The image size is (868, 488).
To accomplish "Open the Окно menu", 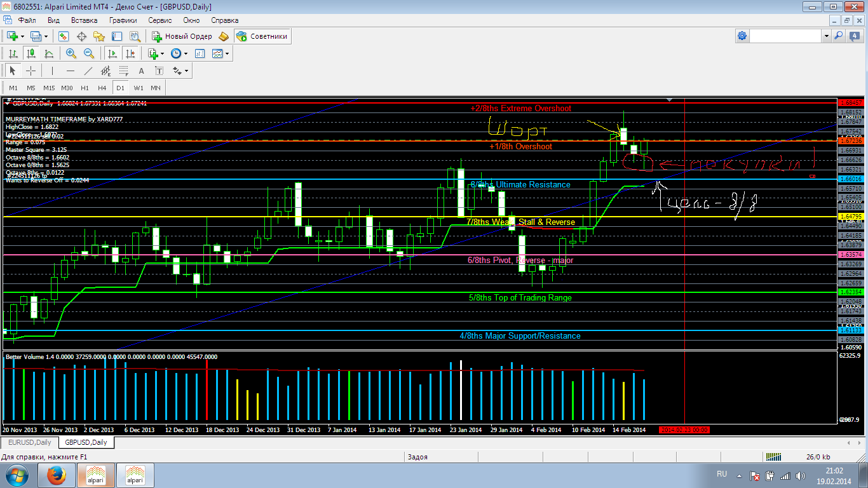I will 191,20.
